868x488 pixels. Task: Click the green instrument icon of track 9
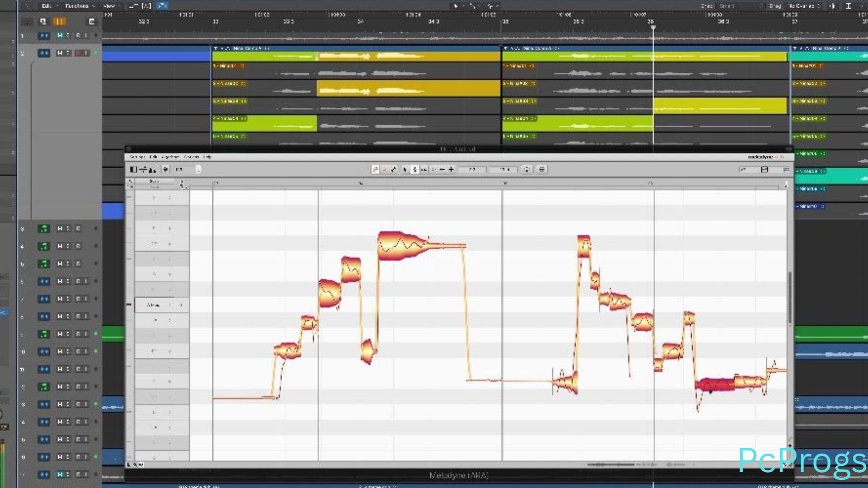coord(44,334)
